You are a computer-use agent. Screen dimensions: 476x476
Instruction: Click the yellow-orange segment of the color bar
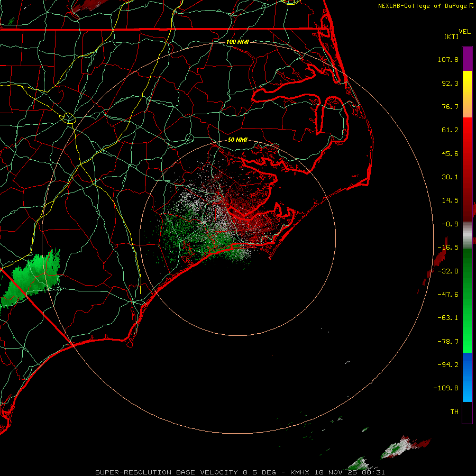[x=467, y=94]
